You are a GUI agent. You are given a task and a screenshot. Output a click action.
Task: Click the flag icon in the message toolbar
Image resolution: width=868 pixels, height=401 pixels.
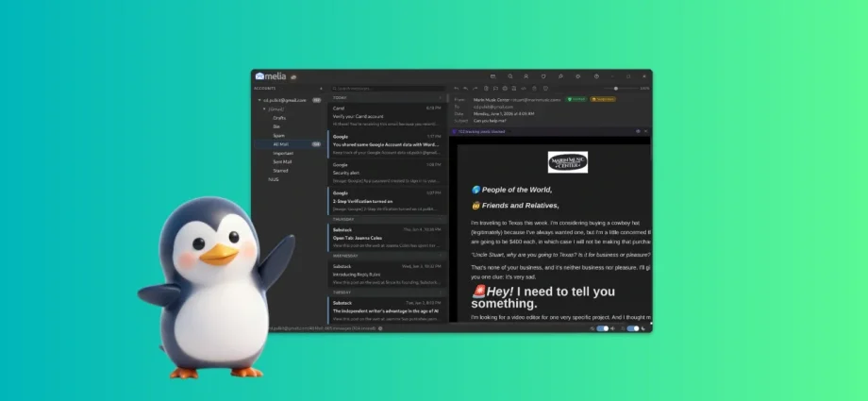click(495, 88)
